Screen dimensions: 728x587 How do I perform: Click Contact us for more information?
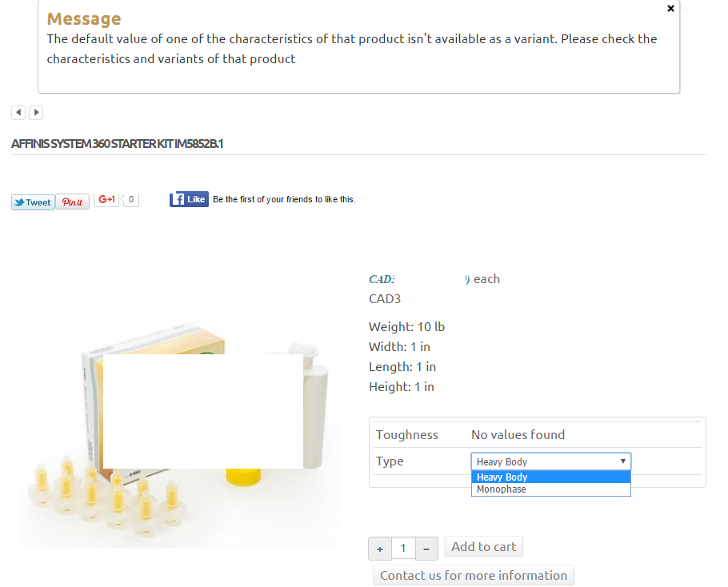473,576
